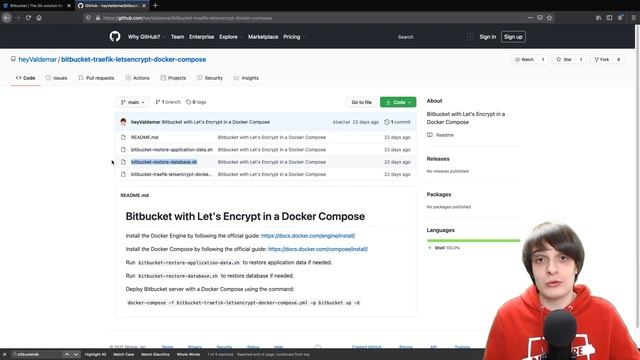This screenshot has width=640, height=360.
Task: Switch to the Bitbucket browser tab
Action: tap(37, 6)
